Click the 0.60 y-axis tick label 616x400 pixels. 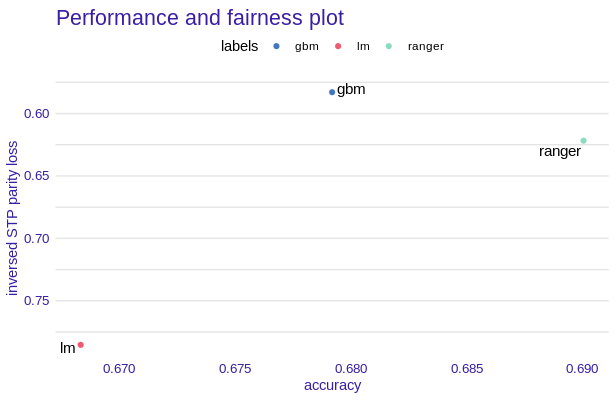(x=36, y=113)
